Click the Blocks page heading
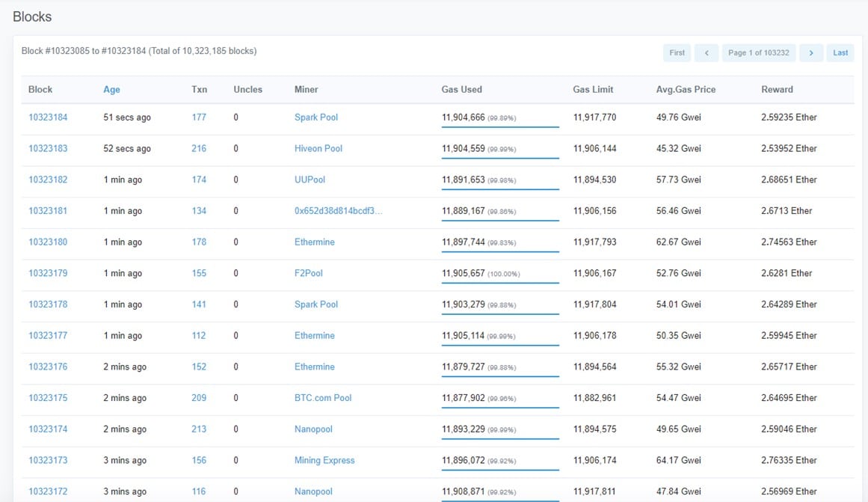868x502 pixels. click(x=32, y=16)
